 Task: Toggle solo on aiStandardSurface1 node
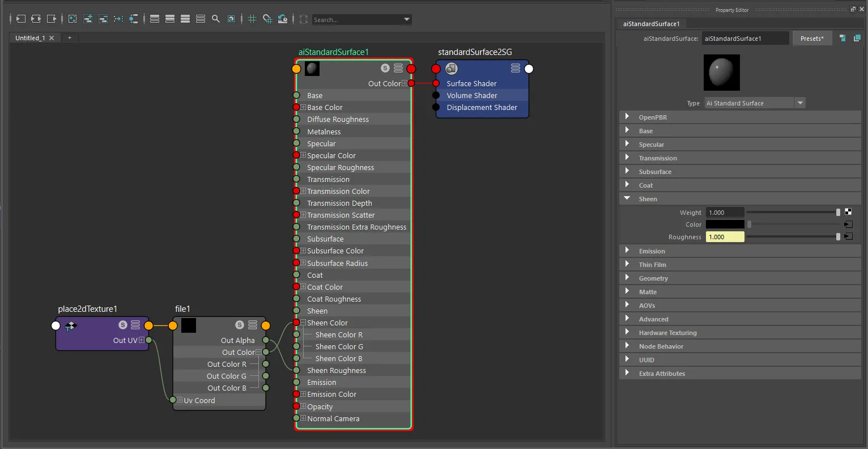[385, 68]
